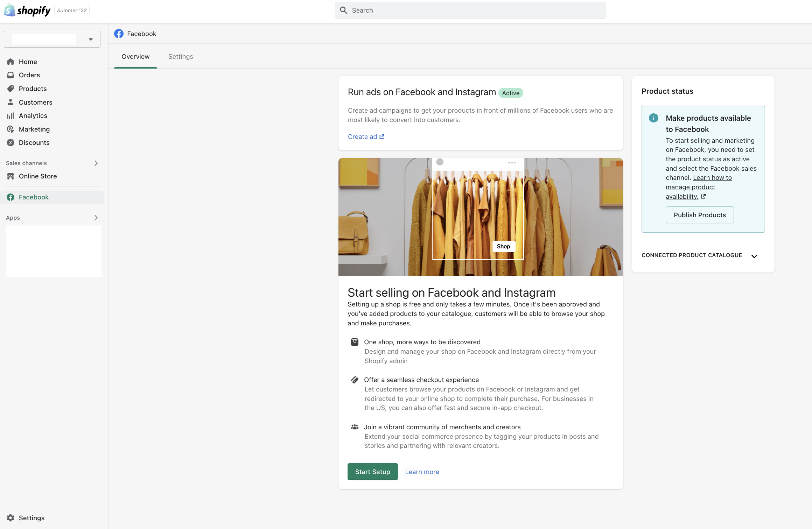Viewport: 812px width, 529px height.
Task: Click 'Offer a seamless checkout experience' text
Action: pos(421,380)
